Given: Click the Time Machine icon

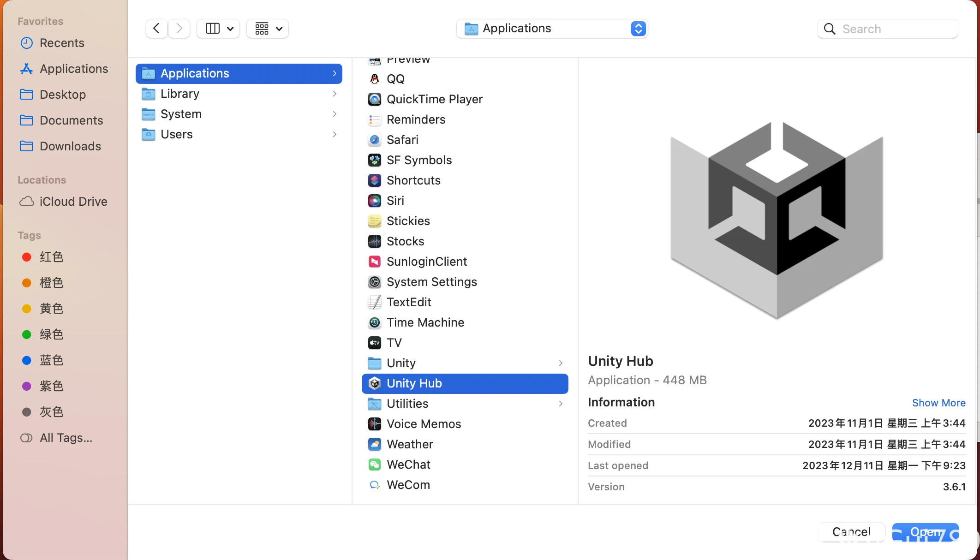Looking at the screenshot, I should coord(375,322).
